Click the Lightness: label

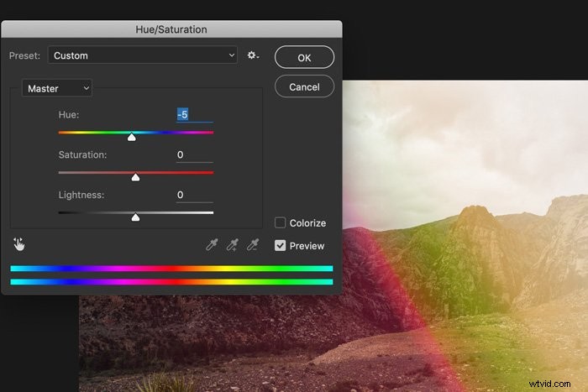coord(81,195)
